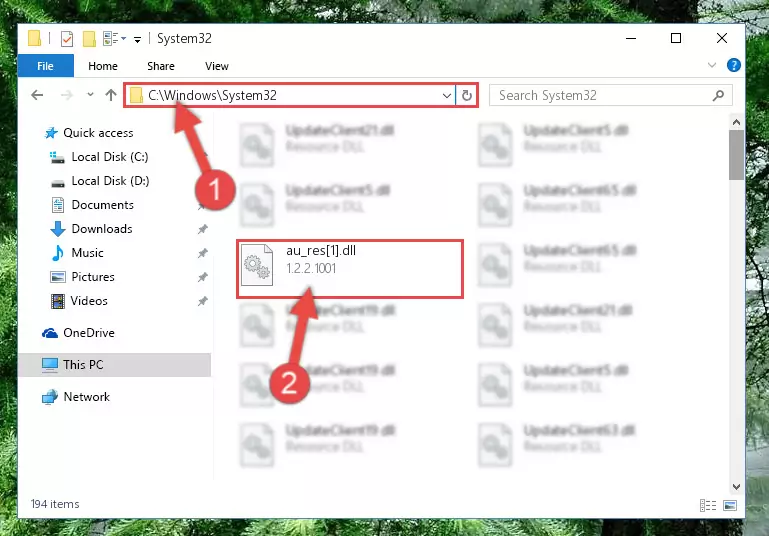Open Explorer help question mark
This screenshot has height=536, width=769.
[x=734, y=65]
